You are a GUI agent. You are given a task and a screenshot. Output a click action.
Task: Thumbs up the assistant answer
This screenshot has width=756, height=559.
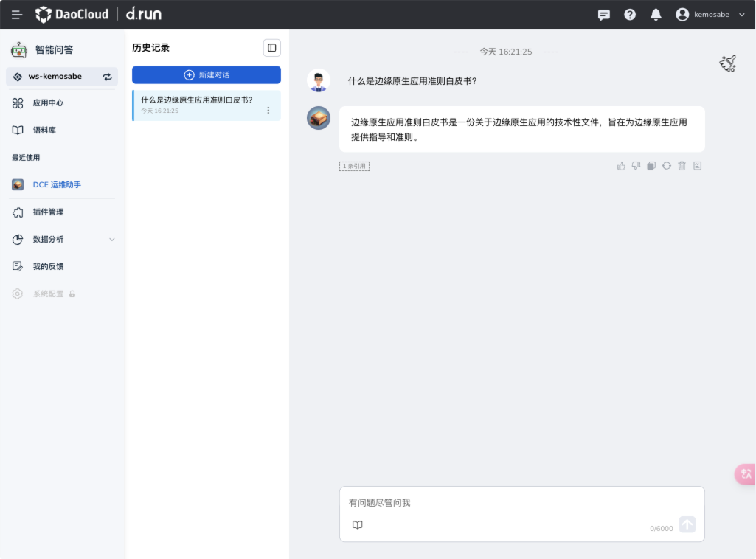coord(621,166)
